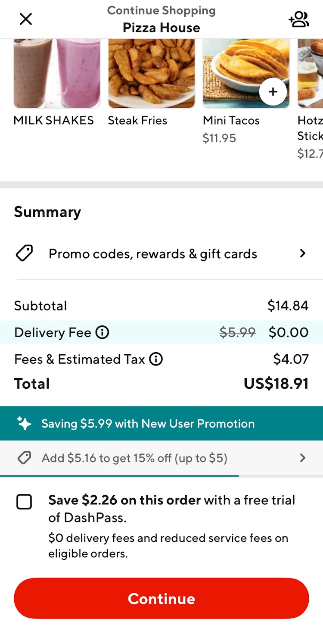Open the Promo codes, rewards & gift cards row
Image resolution: width=323 pixels, height=644 pixels.
pyautogui.click(x=153, y=254)
